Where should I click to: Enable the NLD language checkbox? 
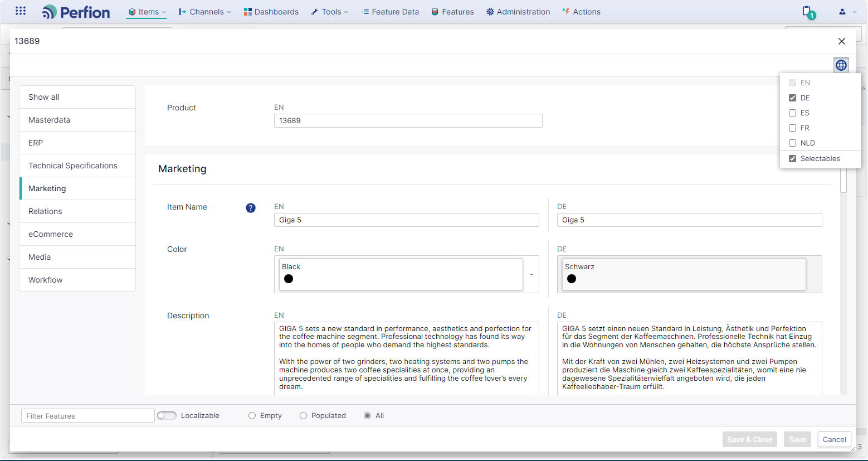[792, 143]
